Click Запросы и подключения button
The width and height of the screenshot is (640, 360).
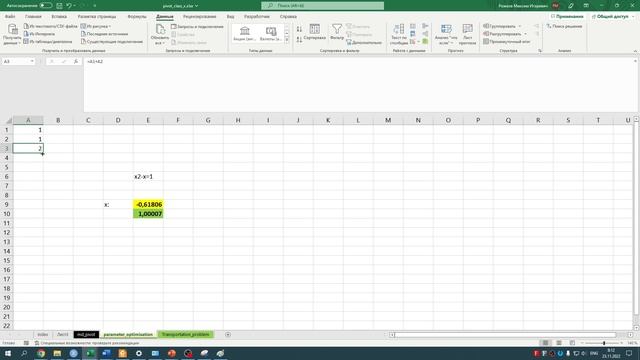pos(197,27)
